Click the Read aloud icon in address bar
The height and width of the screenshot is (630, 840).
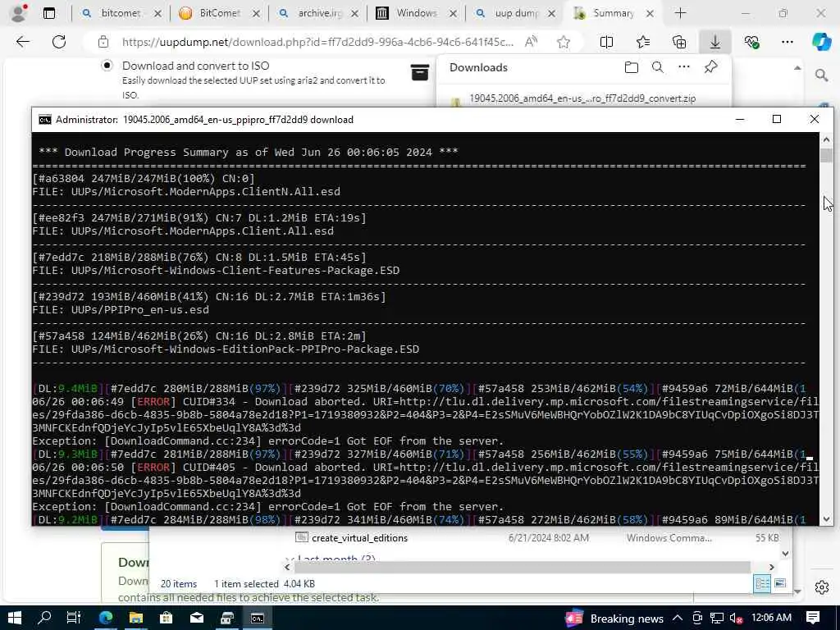531,42
